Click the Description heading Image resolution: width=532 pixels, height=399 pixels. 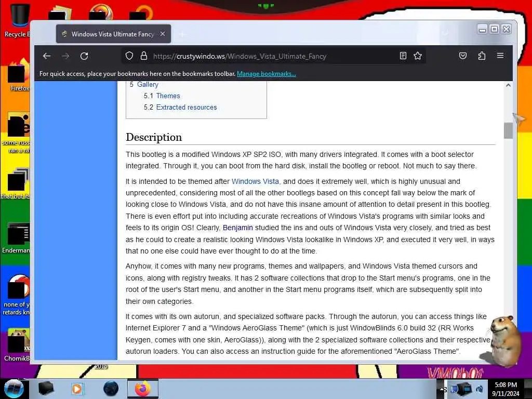pos(154,137)
